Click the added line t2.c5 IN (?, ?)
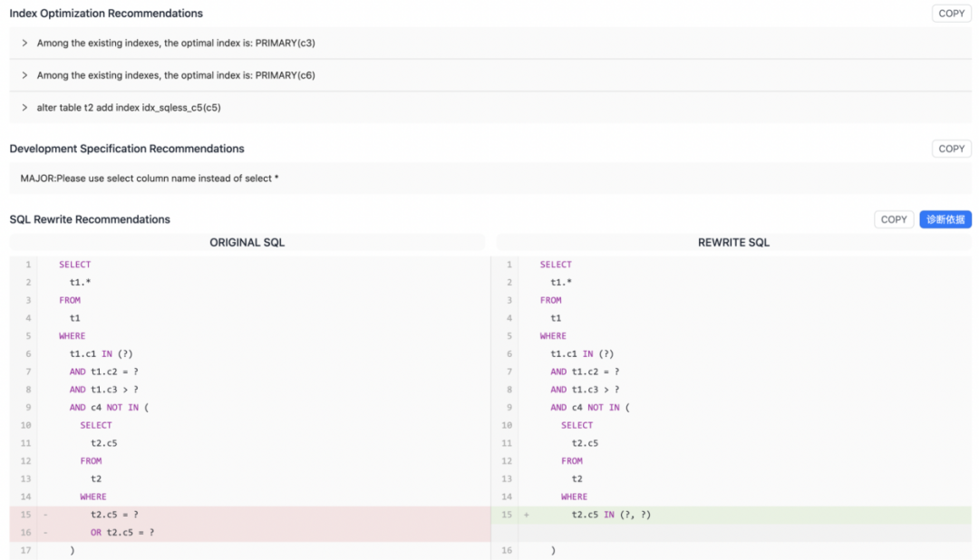 (611, 515)
